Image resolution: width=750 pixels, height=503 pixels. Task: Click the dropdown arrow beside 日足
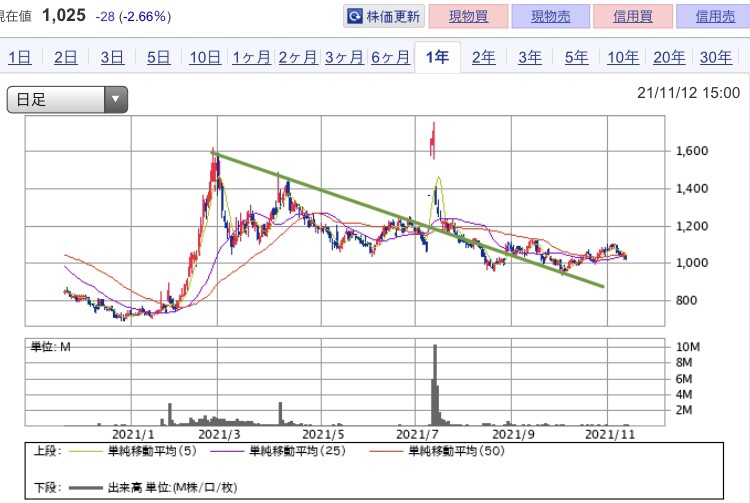point(115,99)
